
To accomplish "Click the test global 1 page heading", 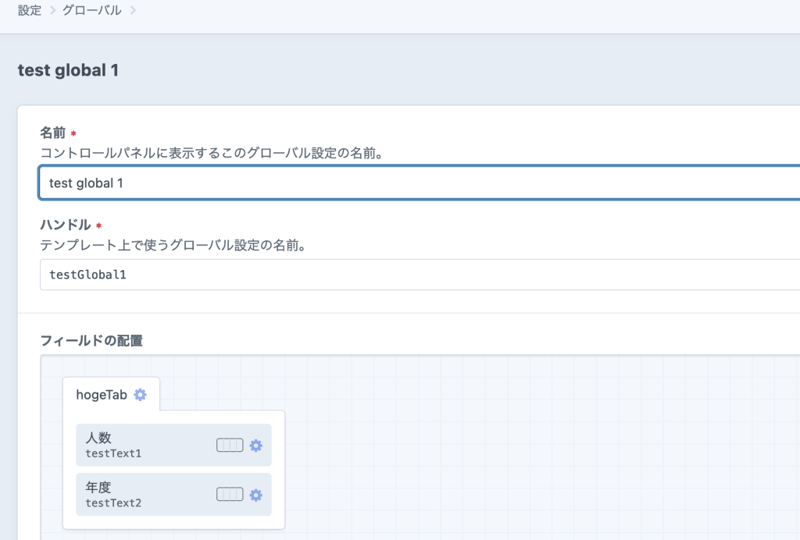I will click(68, 71).
